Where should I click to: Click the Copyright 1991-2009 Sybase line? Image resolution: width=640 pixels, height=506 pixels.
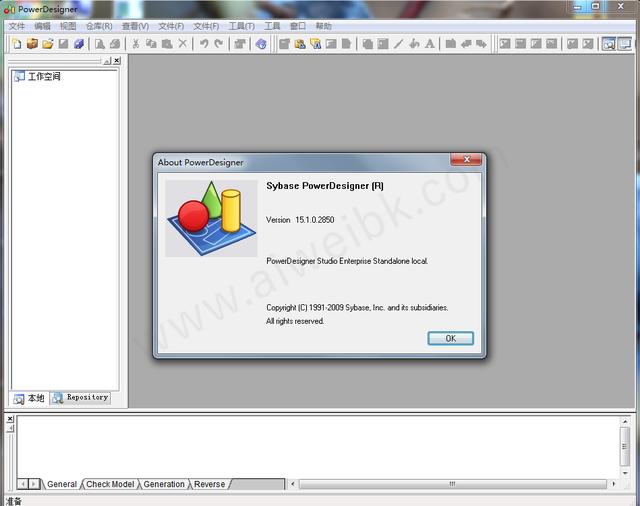(357, 307)
